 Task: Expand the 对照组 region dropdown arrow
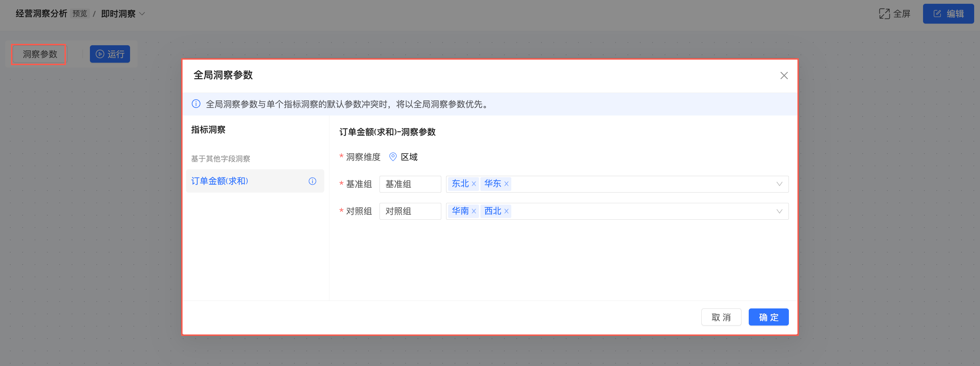(779, 211)
